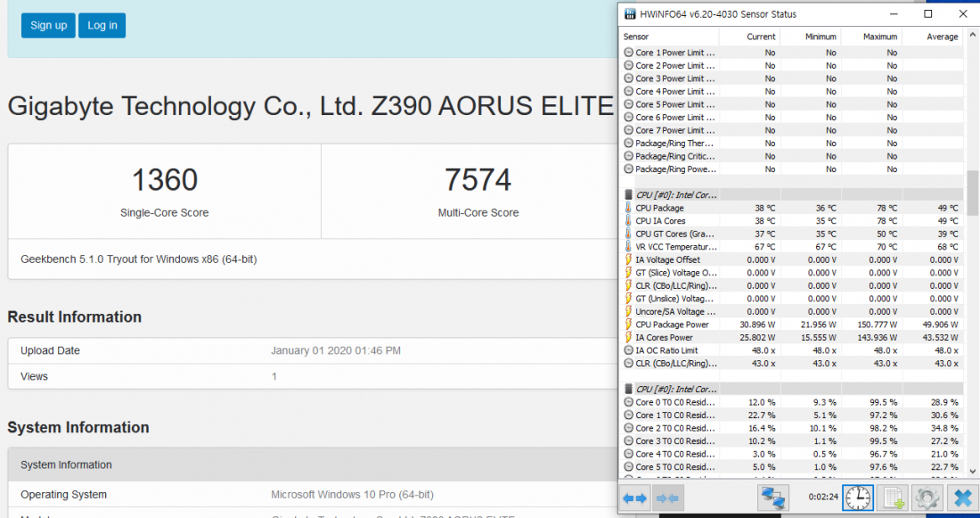Screen dimensions: 980x518
Task: Select Core 7 Power Limit row
Action: point(791,130)
